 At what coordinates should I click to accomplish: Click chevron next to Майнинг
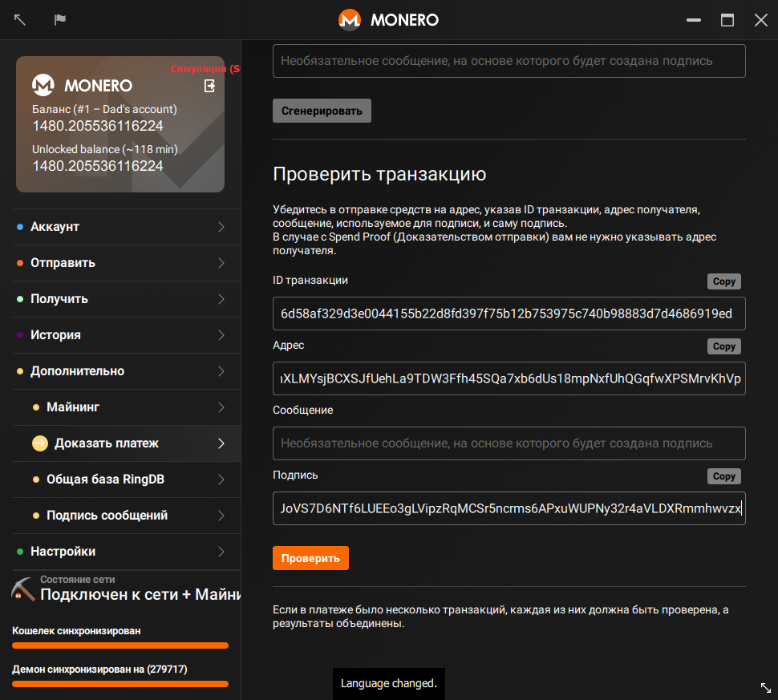pos(221,407)
